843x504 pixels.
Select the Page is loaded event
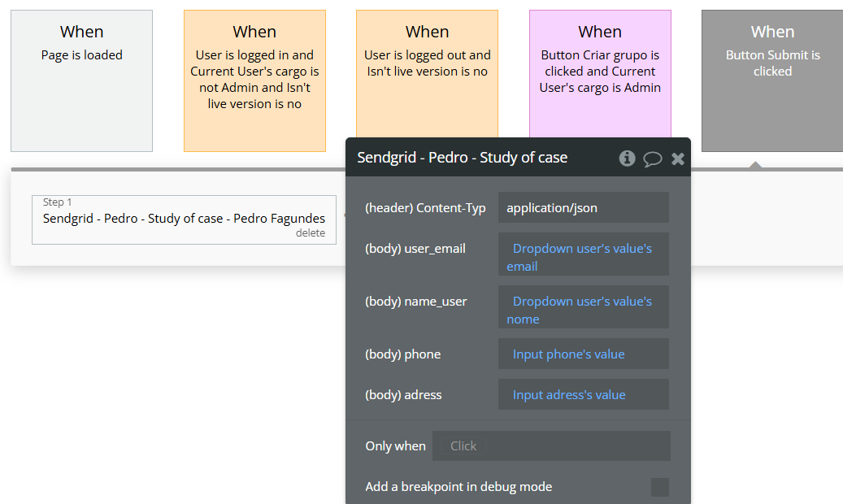coord(81,80)
